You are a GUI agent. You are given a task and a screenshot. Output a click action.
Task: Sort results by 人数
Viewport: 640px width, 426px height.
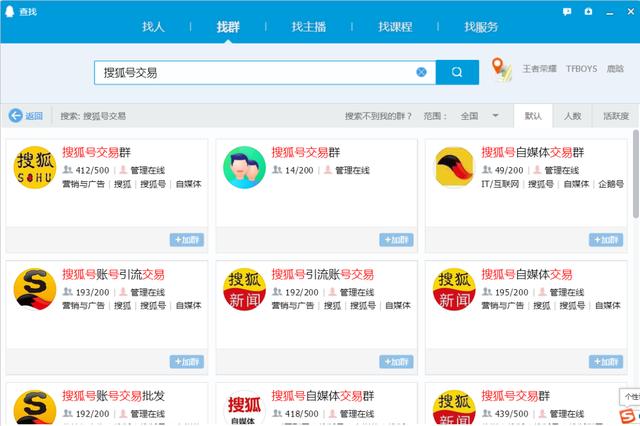coord(572,116)
